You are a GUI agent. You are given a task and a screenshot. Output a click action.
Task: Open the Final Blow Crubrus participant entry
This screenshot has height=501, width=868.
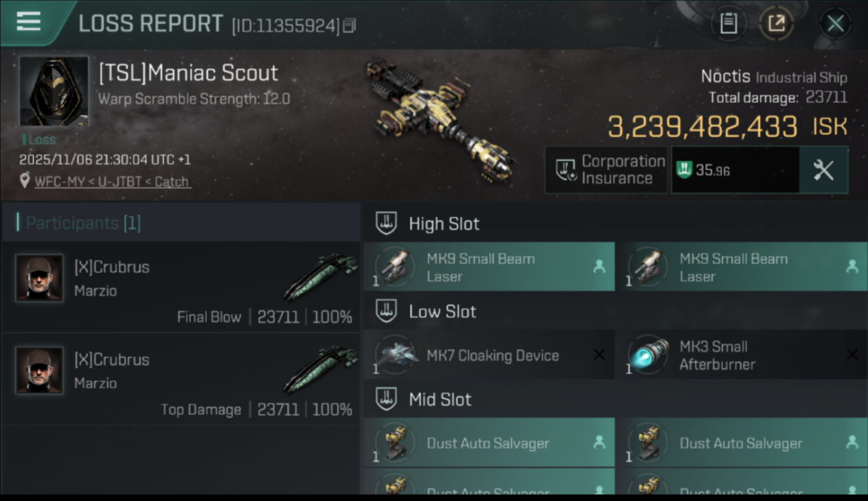pyautogui.click(x=181, y=287)
